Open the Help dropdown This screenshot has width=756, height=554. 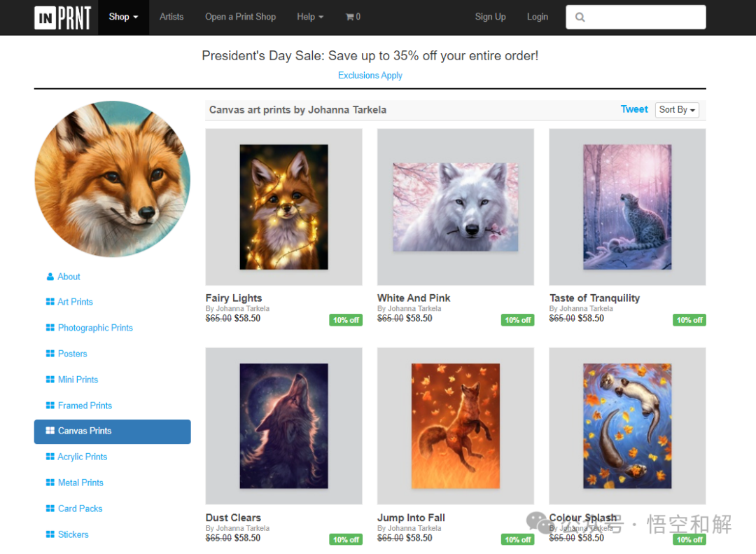click(x=310, y=17)
